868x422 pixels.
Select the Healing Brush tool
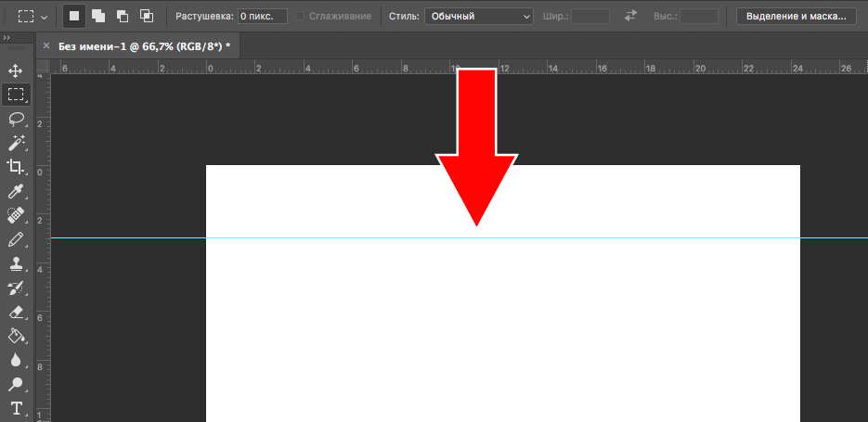coord(16,215)
